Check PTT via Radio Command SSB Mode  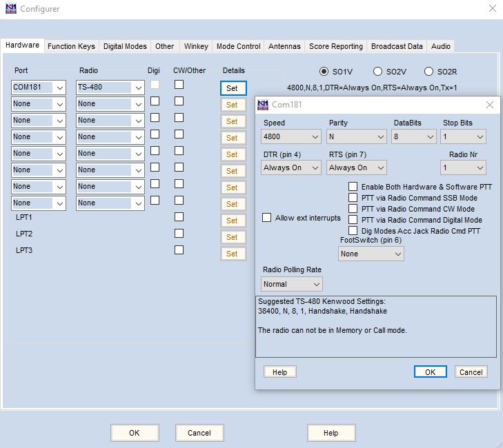pos(353,198)
